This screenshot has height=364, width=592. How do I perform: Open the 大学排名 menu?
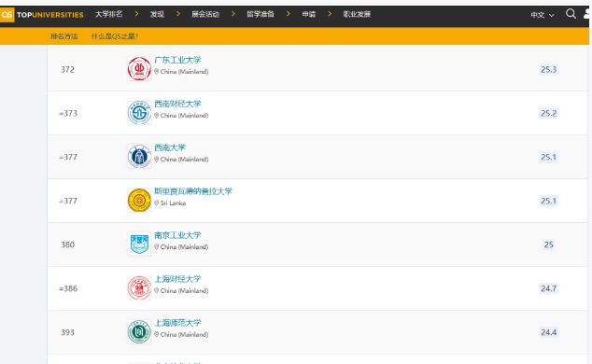click(108, 14)
